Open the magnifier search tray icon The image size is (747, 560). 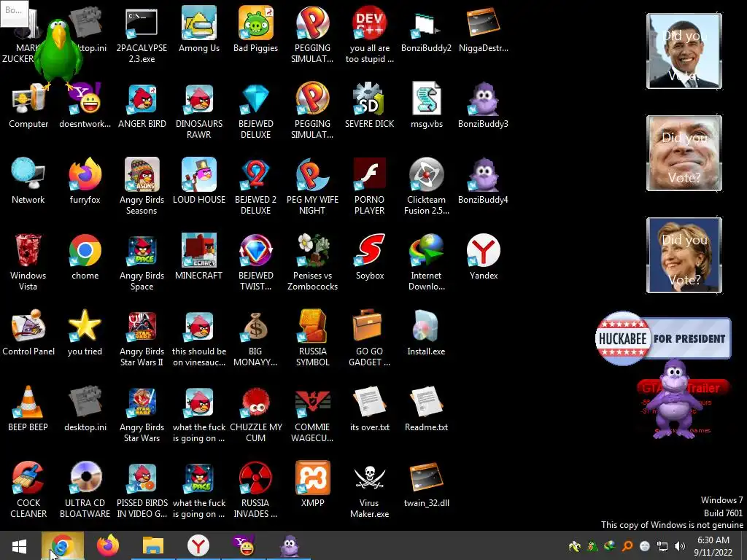627,546
